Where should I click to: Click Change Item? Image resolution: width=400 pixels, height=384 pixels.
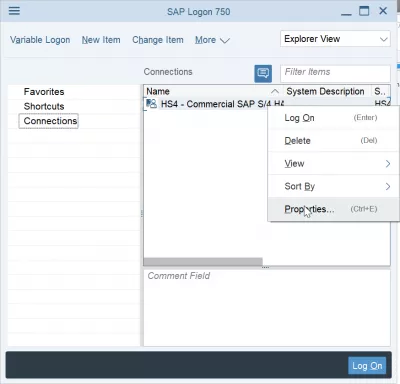tap(158, 40)
